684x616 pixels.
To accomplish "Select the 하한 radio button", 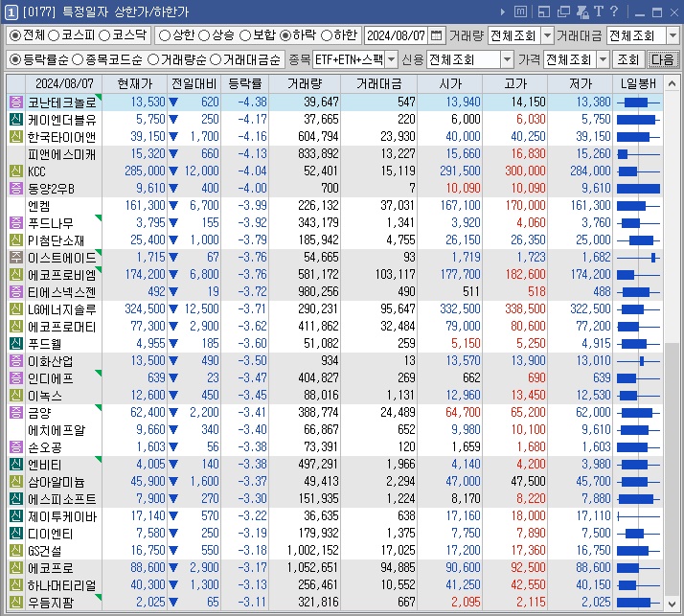I will [327, 35].
